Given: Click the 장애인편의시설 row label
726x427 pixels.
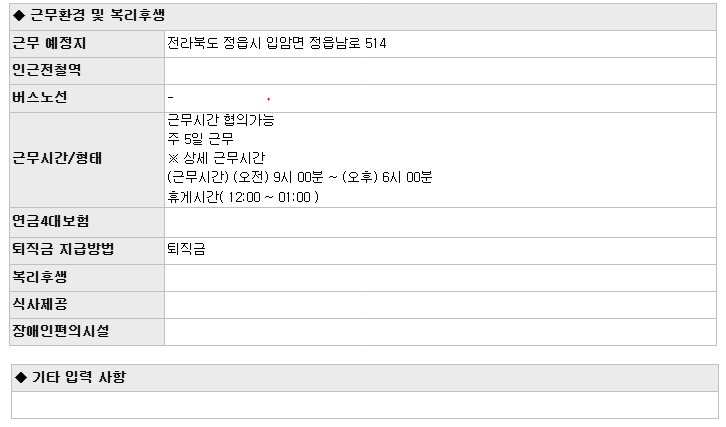Looking at the screenshot, I should coord(60,330).
